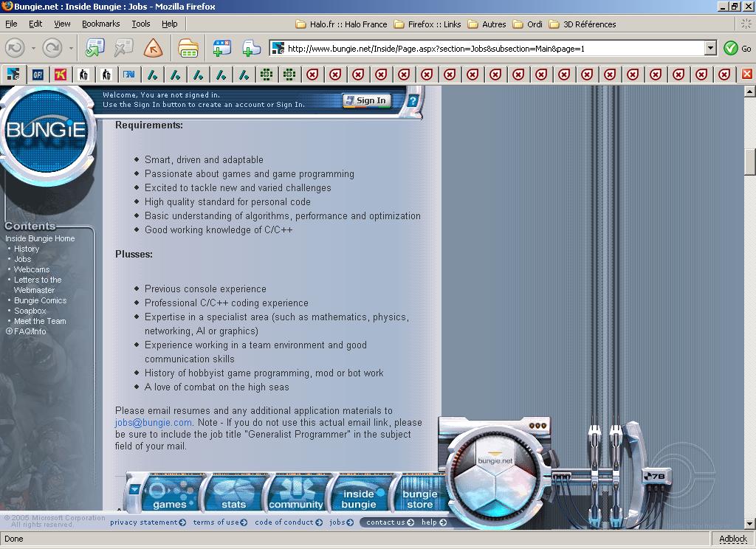Click the bungie.net sphere emblem
756x549 pixels.
[x=495, y=476]
